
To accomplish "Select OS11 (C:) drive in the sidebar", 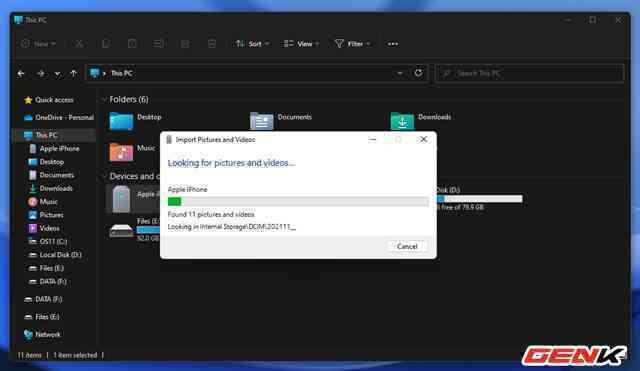I will pyautogui.click(x=48, y=242).
